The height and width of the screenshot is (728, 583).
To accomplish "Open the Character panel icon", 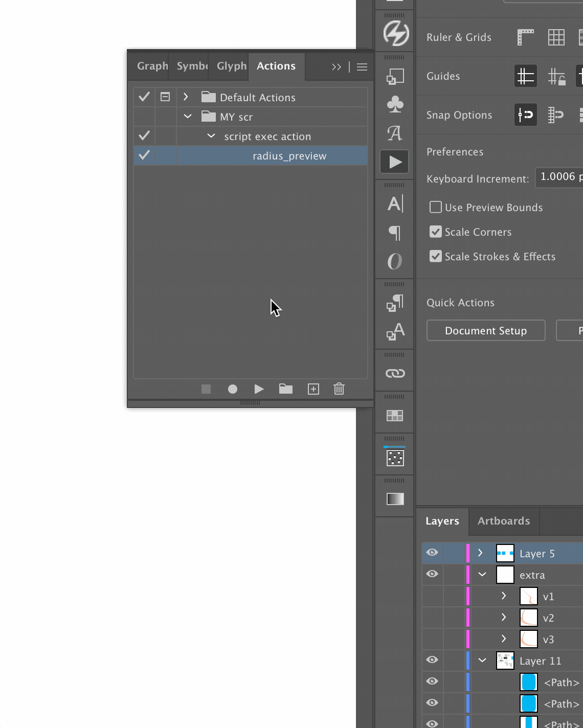I will point(395,204).
